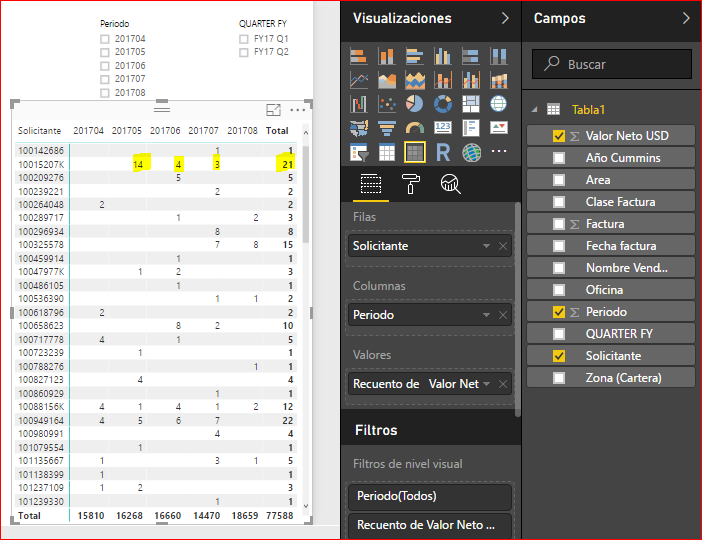Screen dimensions: 702x540
Task: Open the Periodo column field dropdown
Action: click(x=486, y=315)
